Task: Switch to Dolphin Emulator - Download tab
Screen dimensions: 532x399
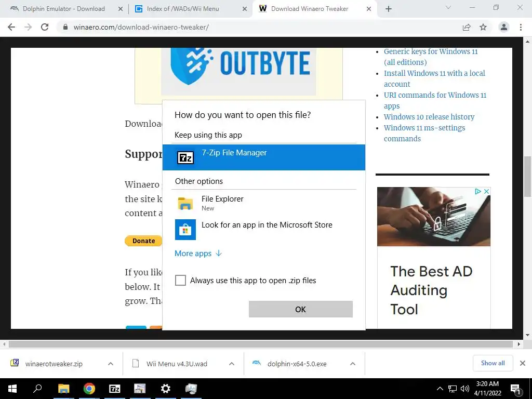Action: [x=63, y=9]
